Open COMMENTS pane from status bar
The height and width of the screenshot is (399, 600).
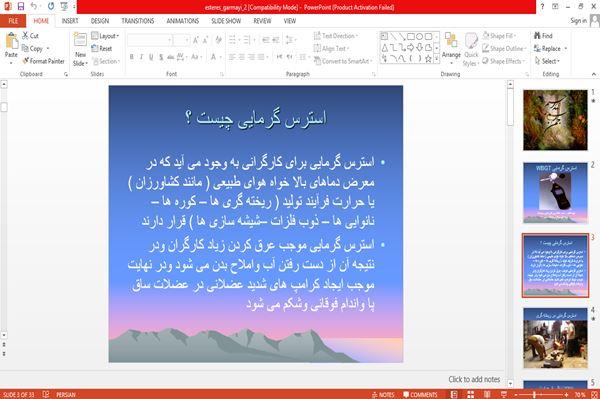point(420,394)
